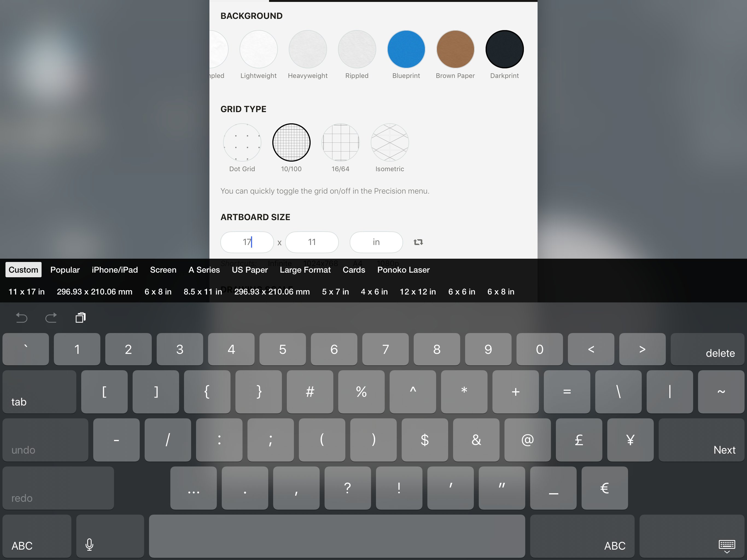Switch to the US Paper artboard tab
This screenshot has width=747, height=560.
point(249,270)
